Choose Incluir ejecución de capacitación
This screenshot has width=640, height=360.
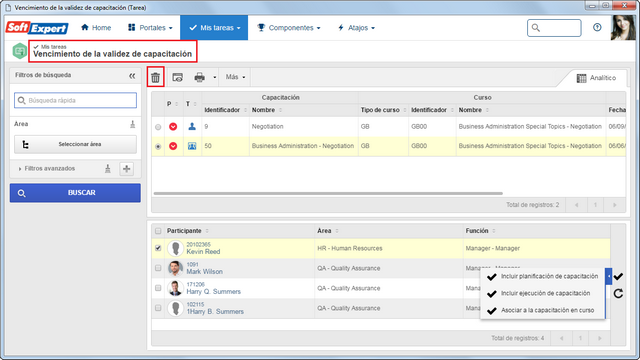(x=543, y=293)
